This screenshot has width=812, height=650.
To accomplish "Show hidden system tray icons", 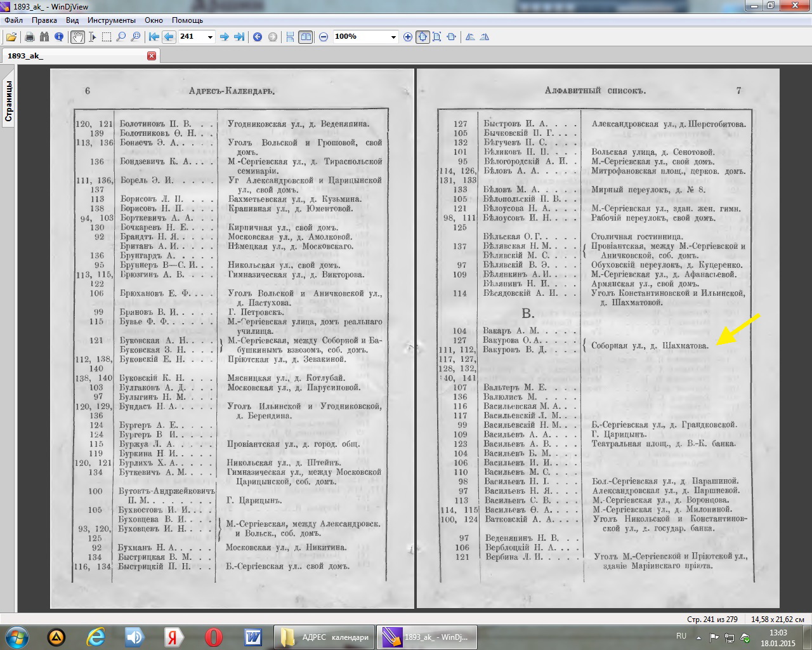I will point(698,637).
